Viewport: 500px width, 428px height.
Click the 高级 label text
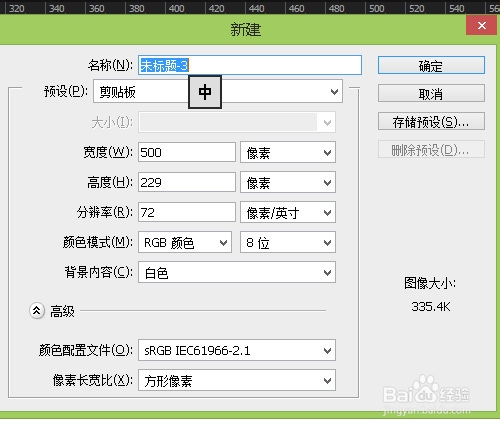pos(62,311)
